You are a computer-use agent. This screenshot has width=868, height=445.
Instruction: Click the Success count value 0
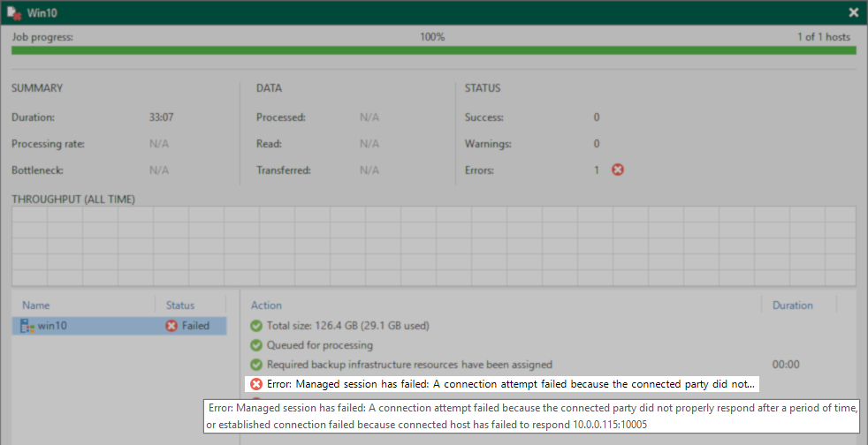point(597,117)
